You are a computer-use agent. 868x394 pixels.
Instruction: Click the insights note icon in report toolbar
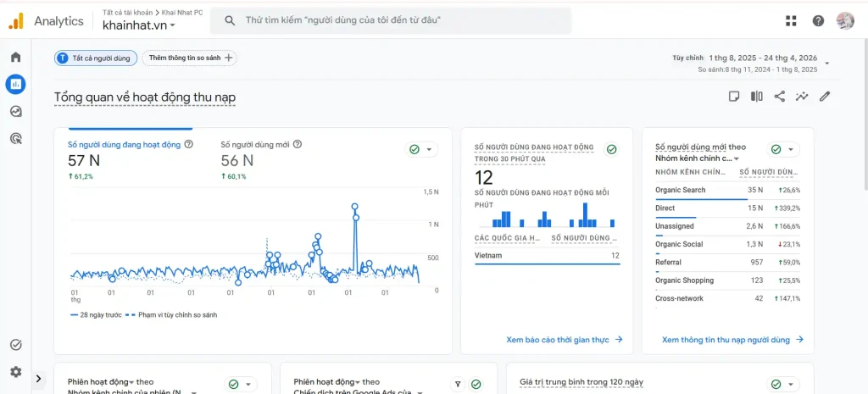733,97
